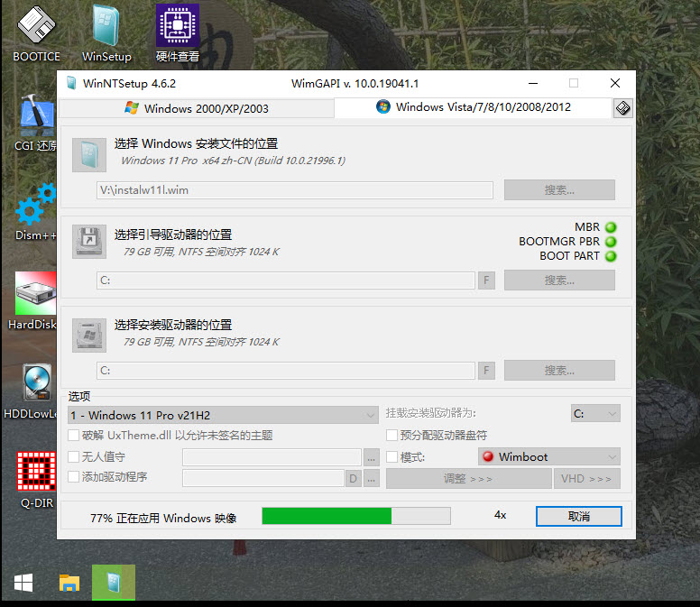This screenshot has height=607, width=700.
Task: Open the Q-DIR file manager icon
Action: pyautogui.click(x=37, y=480)
